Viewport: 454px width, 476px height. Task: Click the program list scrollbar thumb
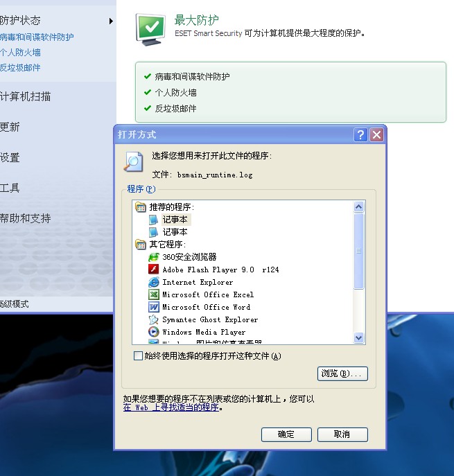click(x=358, y=251)
